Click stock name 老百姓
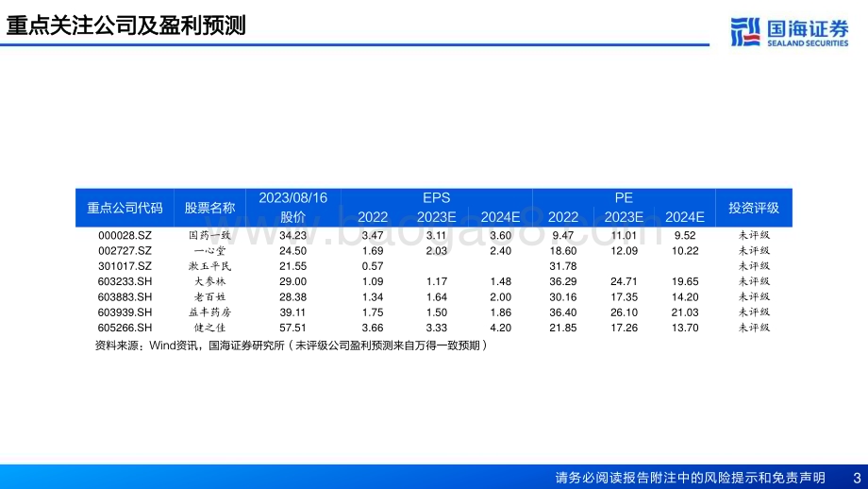 point(209,296)
